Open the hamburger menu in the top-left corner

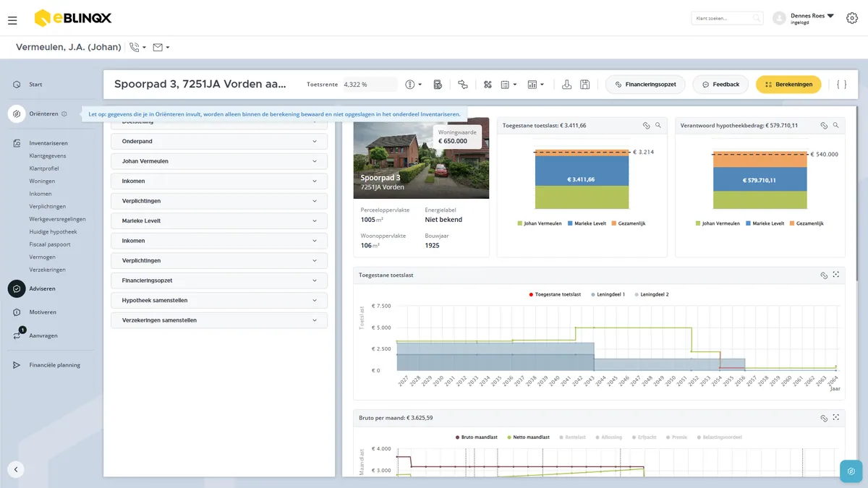(x=12, y=20)
